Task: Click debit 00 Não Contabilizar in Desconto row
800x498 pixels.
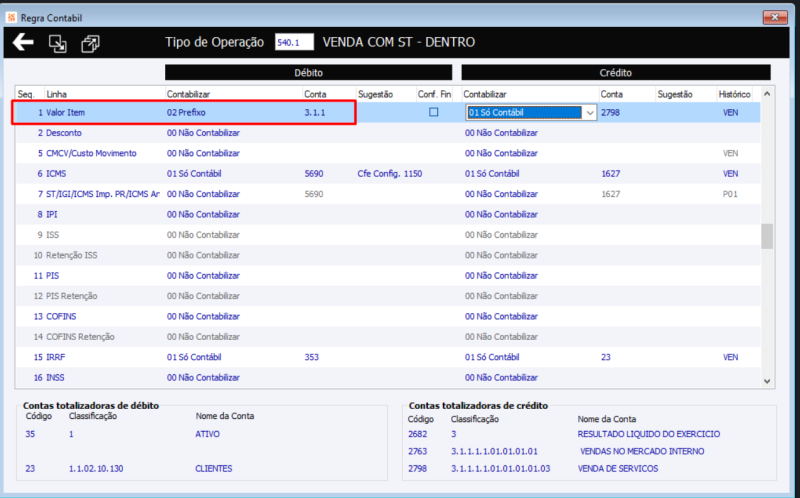Action: pos(203,133)
